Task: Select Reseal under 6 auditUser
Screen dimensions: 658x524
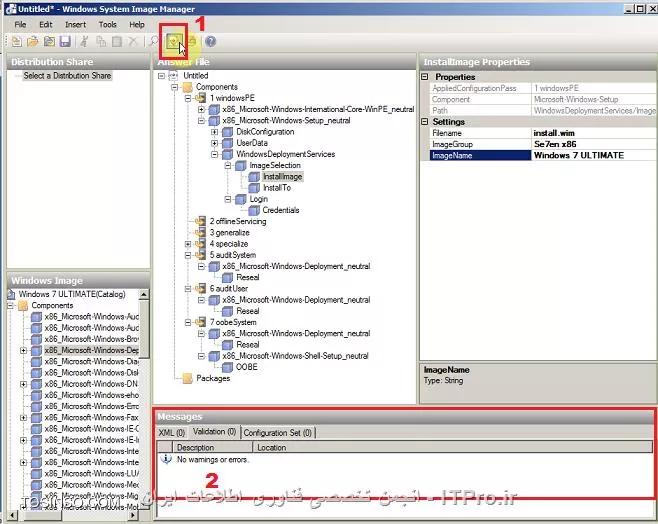Action: pos(248,311)
